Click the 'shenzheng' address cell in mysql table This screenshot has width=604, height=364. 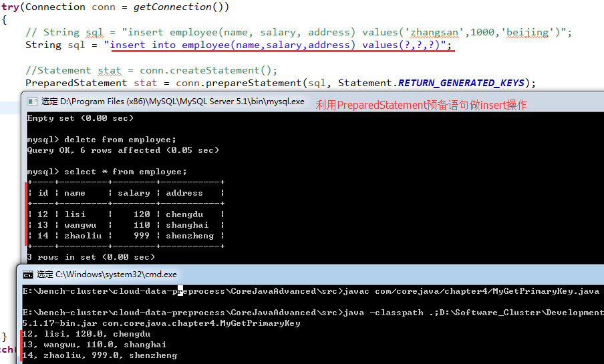pyautogui.click(x=190, y=236)
